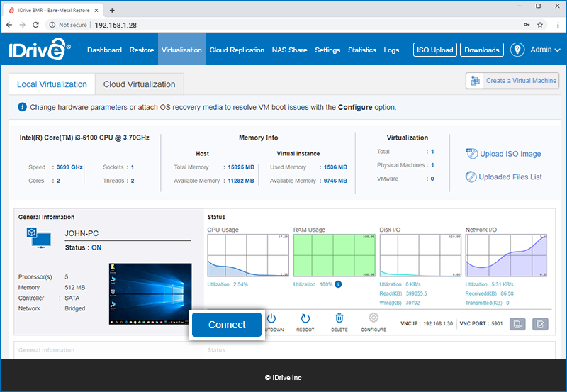The width and height of the screenshot is (567, 392).
Task: Click the 11282 MB host available memory value
Action: coord(241,181)
